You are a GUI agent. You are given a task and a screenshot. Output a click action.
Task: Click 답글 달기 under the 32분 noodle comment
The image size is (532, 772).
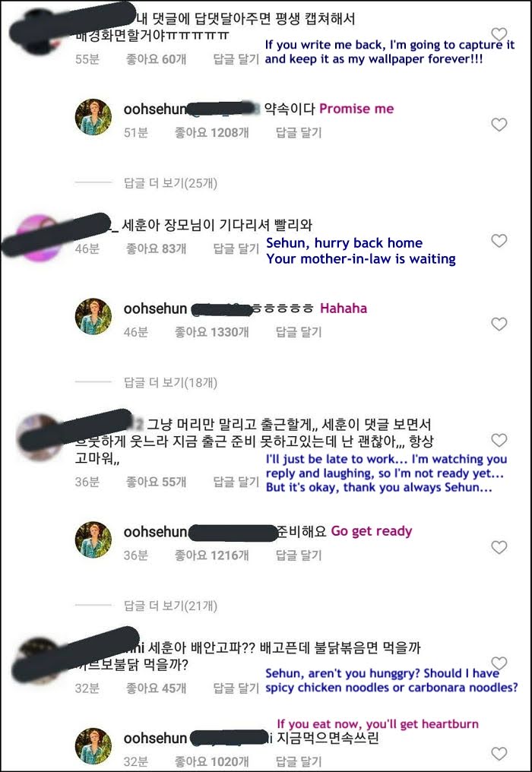click(x=236, y=688)
